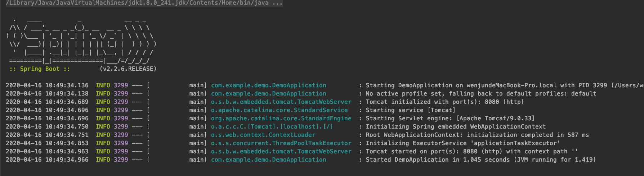Click timestamp '2020-04-16 10:49:34.963'
Screen dimensions: 644x176
pyautogui.click(x=47, y=151)
